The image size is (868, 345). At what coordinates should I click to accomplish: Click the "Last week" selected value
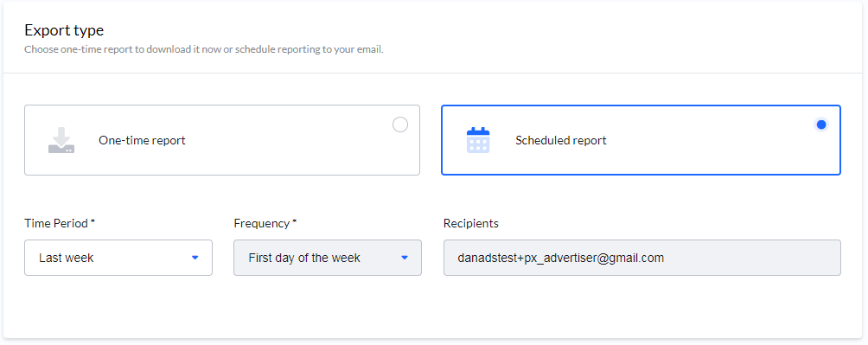point(67,258)
